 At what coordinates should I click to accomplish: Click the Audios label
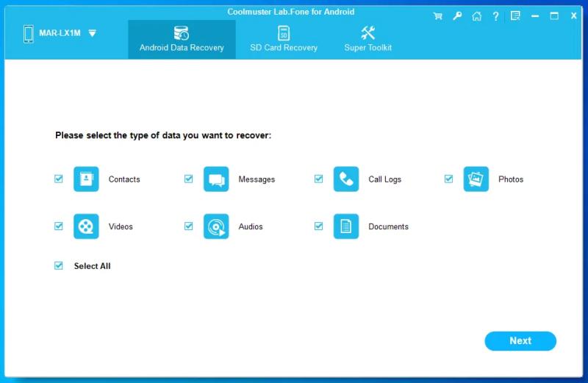click(x=251, y=226)
